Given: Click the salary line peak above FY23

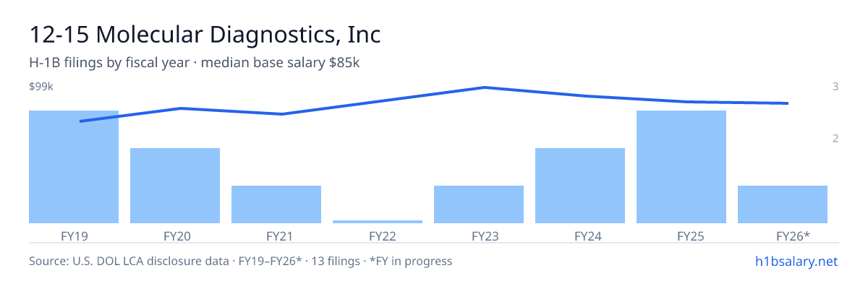Looking at the screenshot, I should point(484,87).
